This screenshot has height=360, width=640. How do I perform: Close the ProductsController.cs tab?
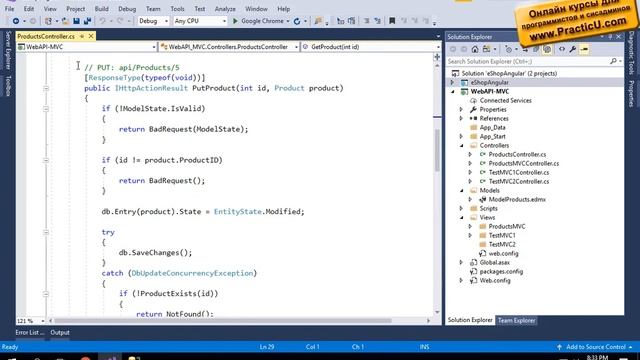click(x=91, y=36)
